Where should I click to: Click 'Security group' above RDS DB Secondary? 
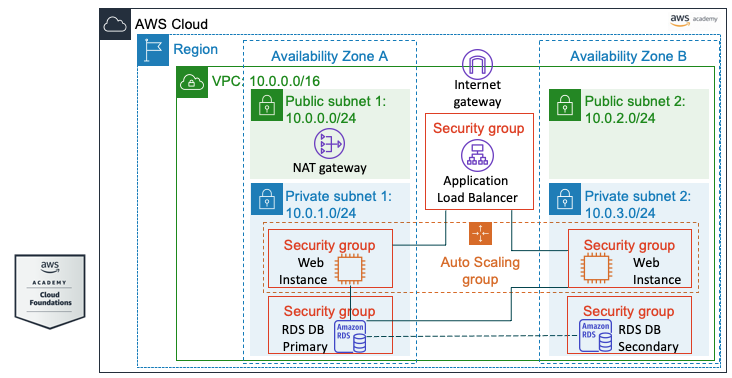click(629, 311)
